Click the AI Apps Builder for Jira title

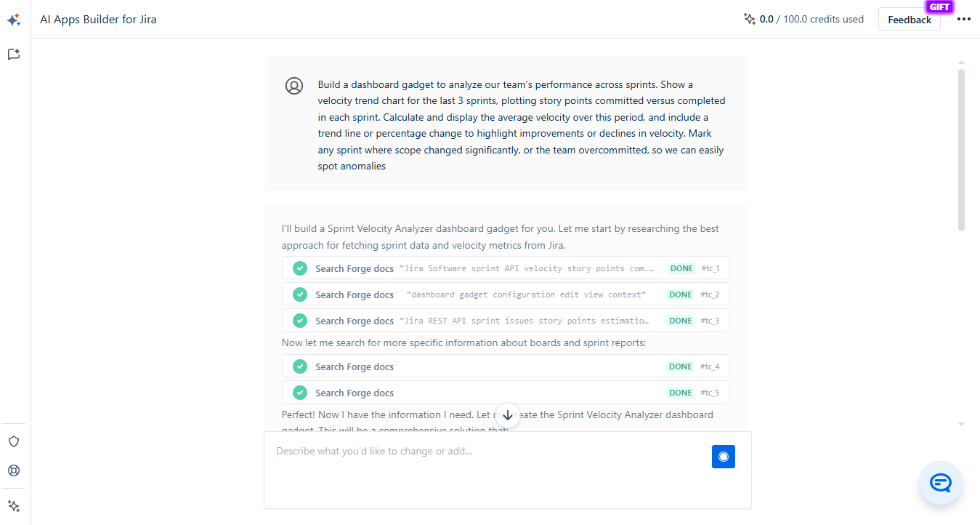[98, 20]
